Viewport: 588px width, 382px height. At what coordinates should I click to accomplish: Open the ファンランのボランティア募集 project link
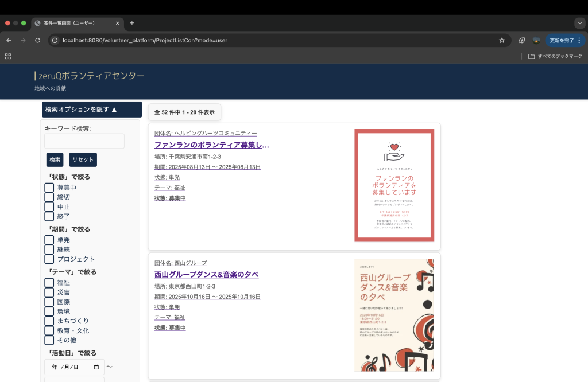pos(211,145)
